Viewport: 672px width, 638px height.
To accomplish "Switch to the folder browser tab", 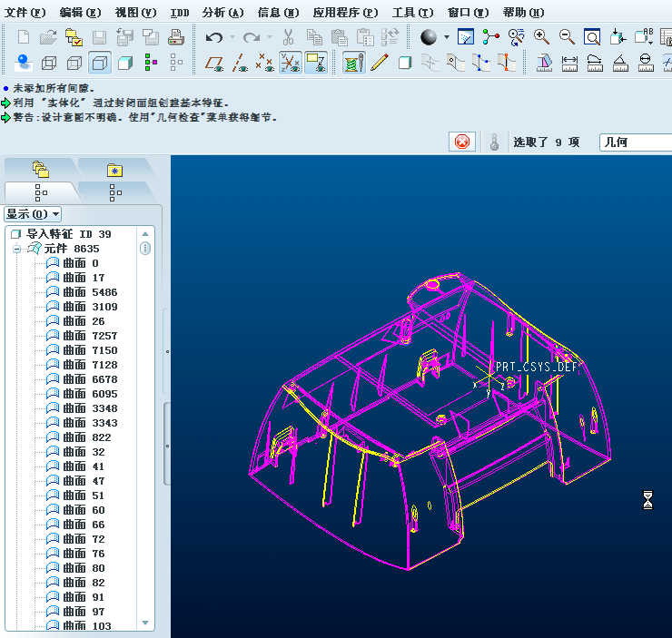I will click(x=41, y=170).
